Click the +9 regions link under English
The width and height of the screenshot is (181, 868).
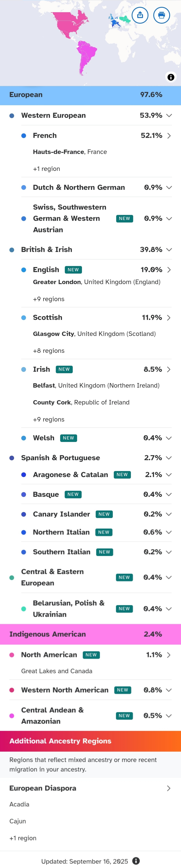49,299
